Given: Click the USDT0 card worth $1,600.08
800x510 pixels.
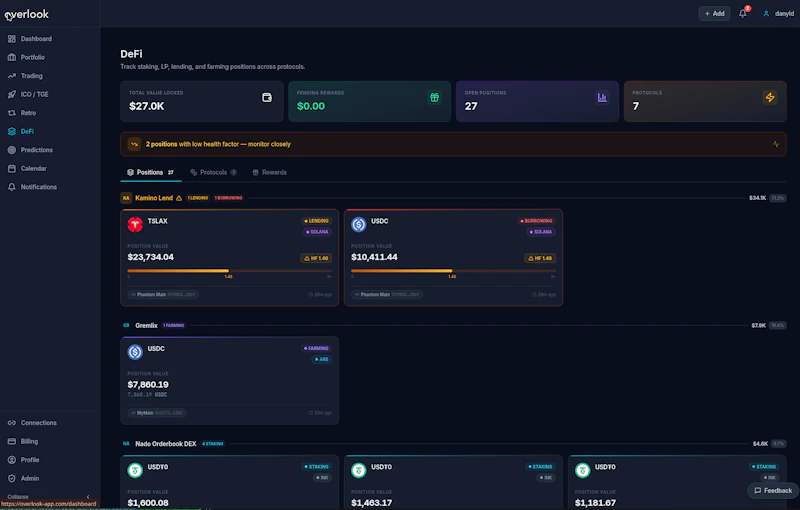Looking at the screenshot, I should [x=230, y=482].
